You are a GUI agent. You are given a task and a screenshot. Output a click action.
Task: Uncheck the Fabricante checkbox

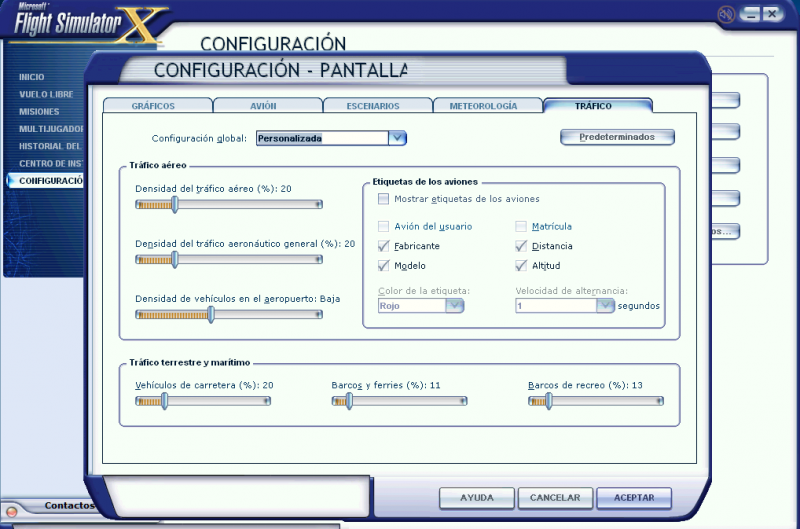(383, 246)
